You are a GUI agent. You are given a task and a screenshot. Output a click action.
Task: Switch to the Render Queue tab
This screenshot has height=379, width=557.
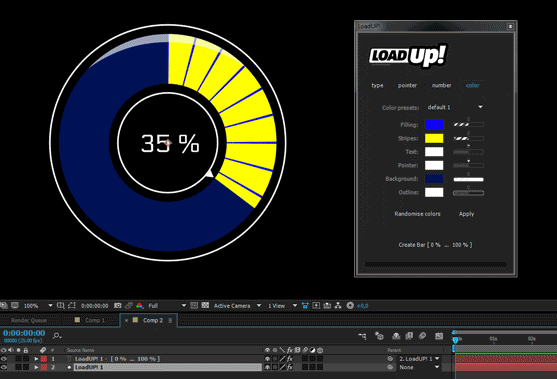[29, 320]
